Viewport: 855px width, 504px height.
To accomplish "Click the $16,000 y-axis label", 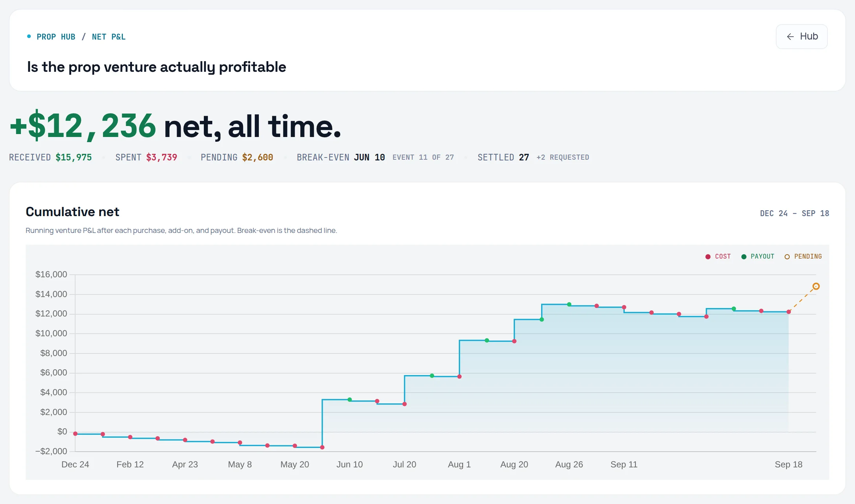I will tap(51, 274).
